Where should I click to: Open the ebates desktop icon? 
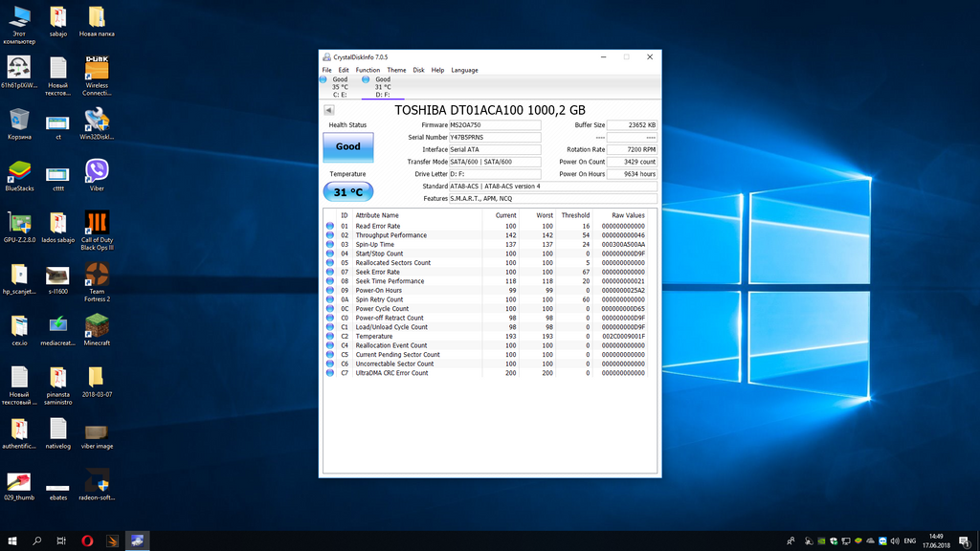pos(58,492)
